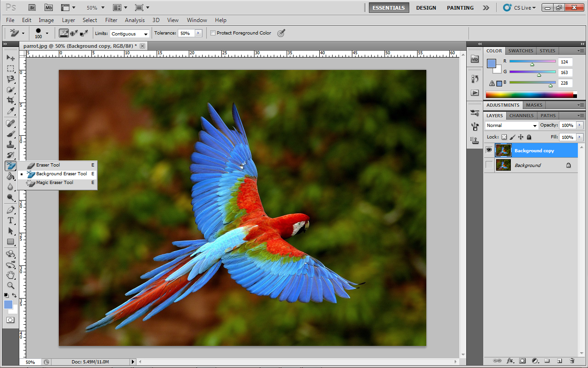Show the Background layer

[x=489, y=165]
